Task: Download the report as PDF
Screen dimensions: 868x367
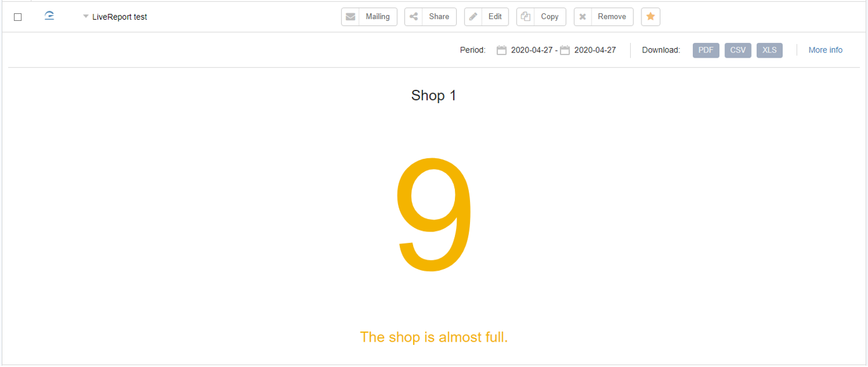Action: point(706,51)
